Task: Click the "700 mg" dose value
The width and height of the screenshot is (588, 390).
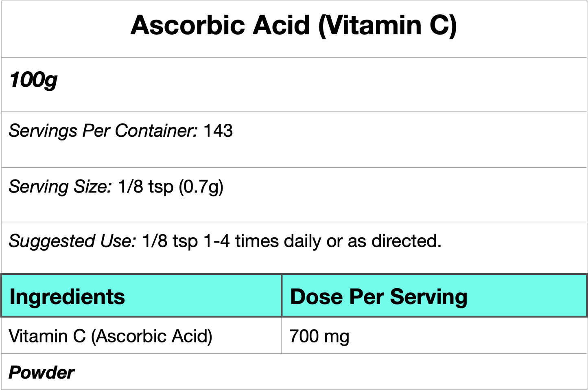Action: [x=319, y=336]
